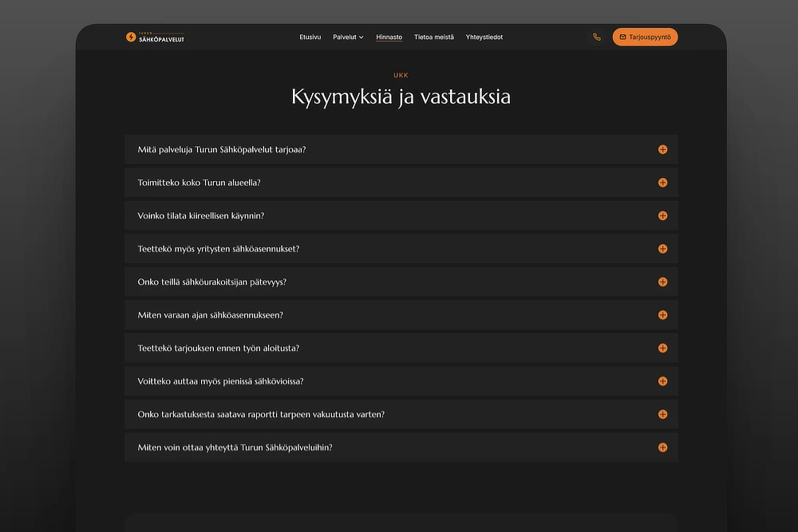
Task: Open question 'Miten voin ottaa yhteyttä Turun Sähköpalveluihin?'
Action: point(401,447)
